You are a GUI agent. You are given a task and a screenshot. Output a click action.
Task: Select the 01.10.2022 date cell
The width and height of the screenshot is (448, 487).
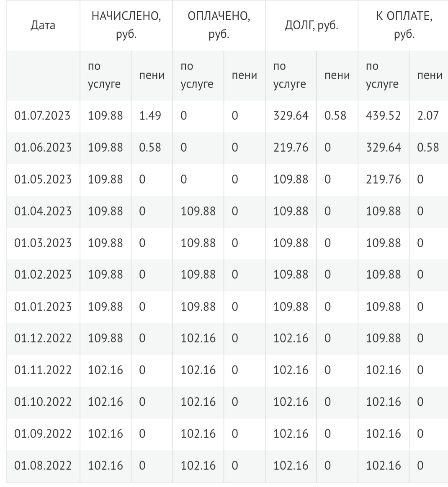43,402
